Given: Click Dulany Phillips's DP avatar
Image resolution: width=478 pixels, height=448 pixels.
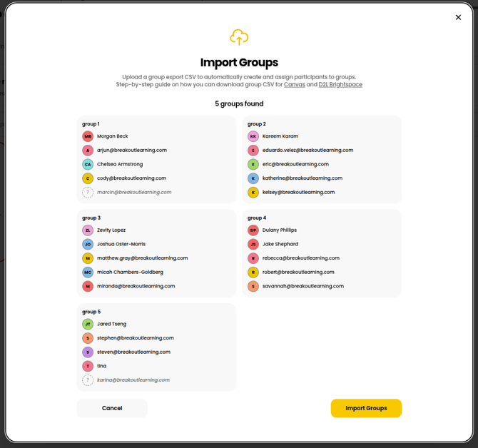Looking at the screenshot, I should (x=253, y=230).
